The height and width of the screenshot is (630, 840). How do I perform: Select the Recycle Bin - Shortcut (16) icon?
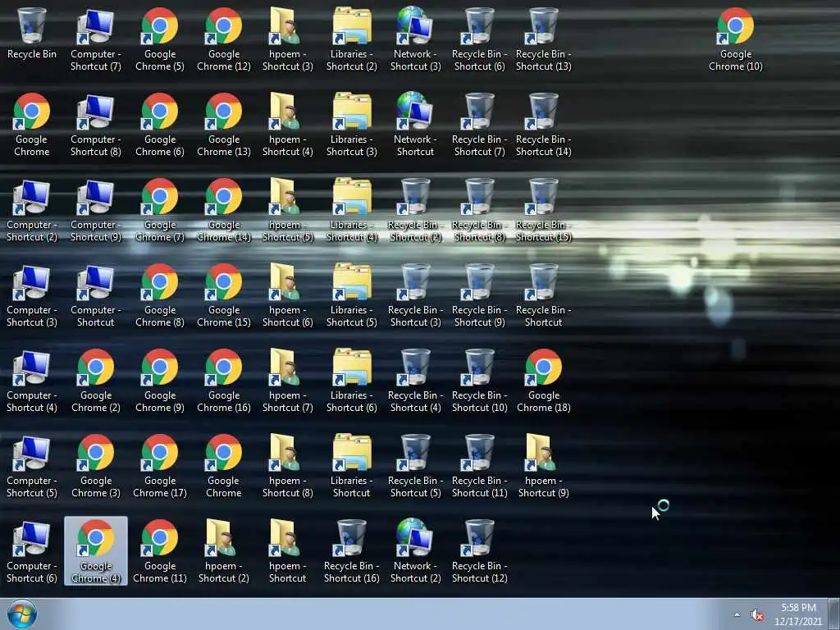pos(351,550)
